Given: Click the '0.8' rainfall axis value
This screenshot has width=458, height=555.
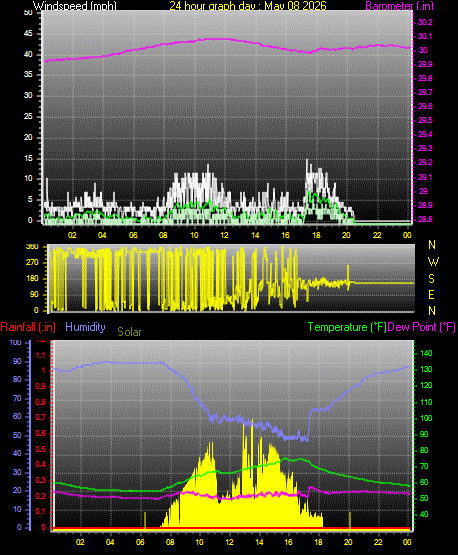Looking at the screenshot, I should pos(41,402).
